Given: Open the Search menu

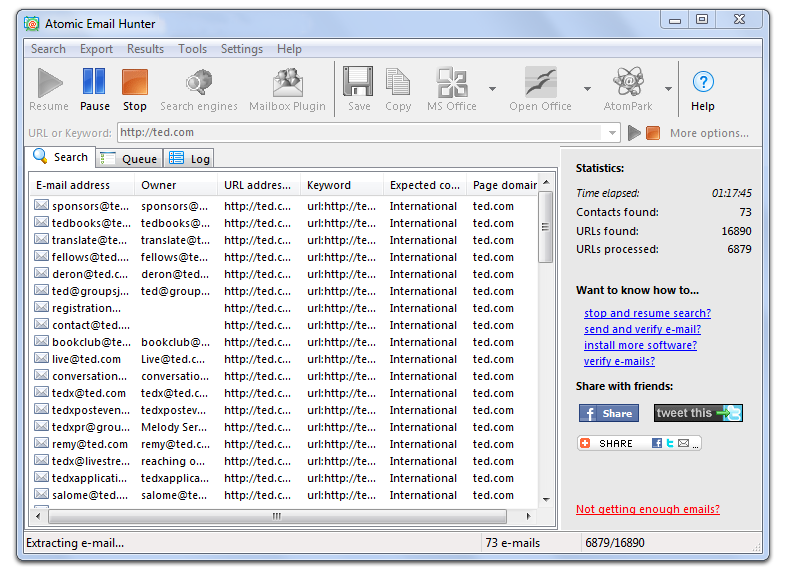Looking at the screenshot, I should [x=48, y=49].
